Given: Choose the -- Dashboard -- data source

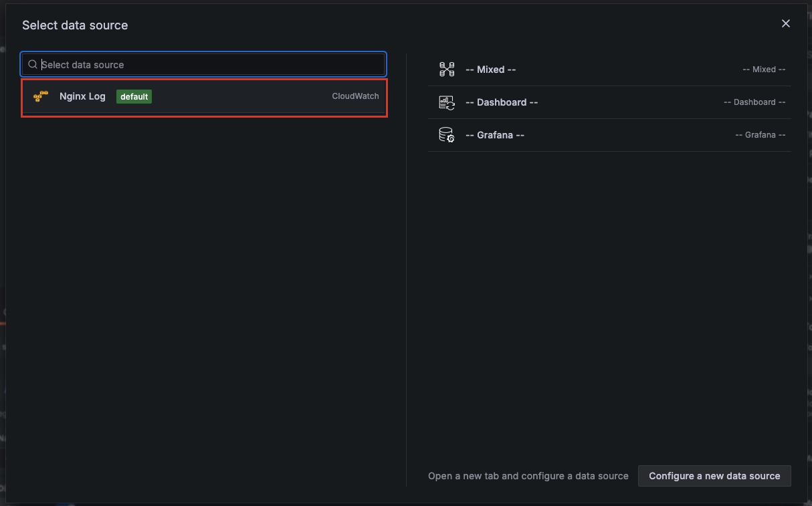Looking at the screenshot, I should coord(609,102).
